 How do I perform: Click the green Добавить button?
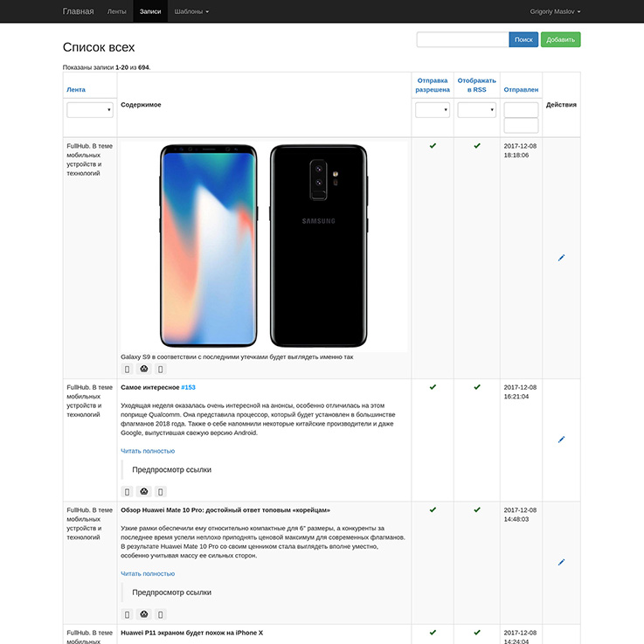[560, 39]
